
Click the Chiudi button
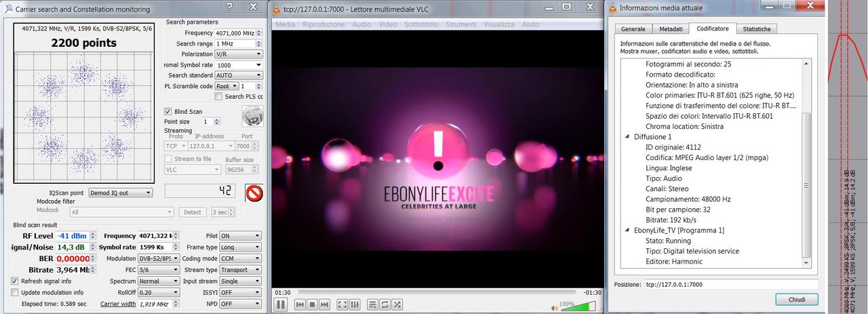point(797,299)
